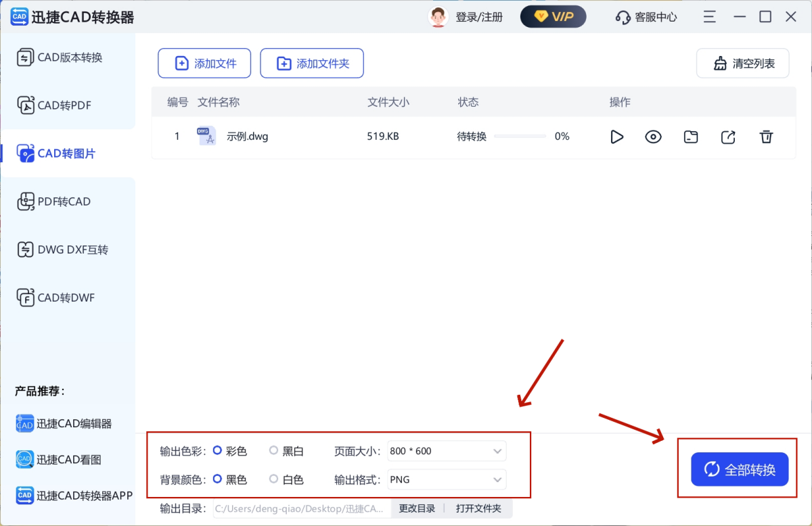812x526 pixels.
Task: Click share icon in 示例.dwg row
Action: click(728, 137)
